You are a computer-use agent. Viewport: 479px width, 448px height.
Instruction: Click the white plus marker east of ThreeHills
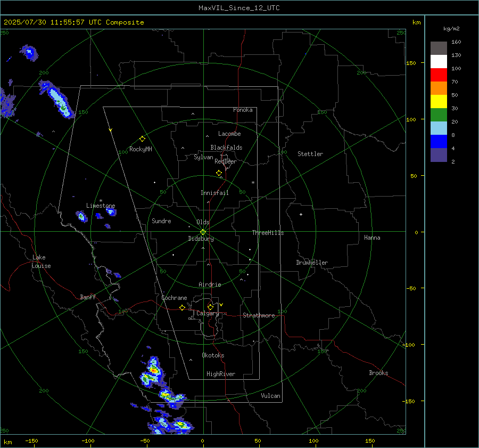click(301, 214)
